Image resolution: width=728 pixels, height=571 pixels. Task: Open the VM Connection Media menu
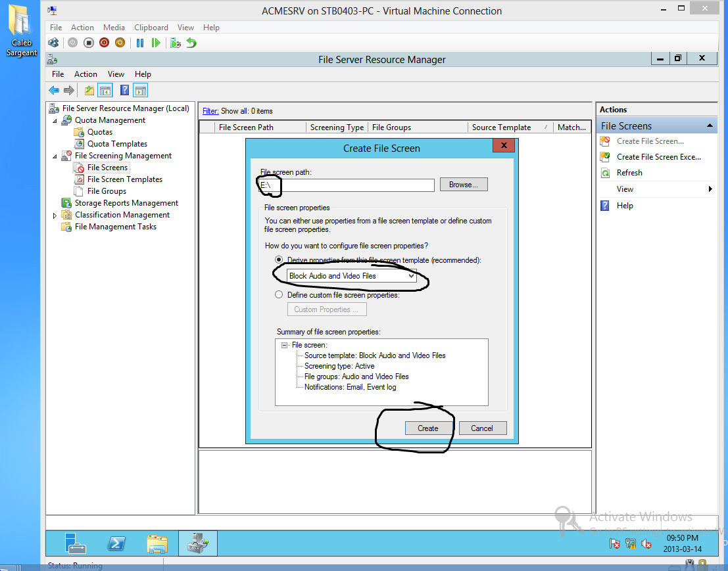pos(114,28)
